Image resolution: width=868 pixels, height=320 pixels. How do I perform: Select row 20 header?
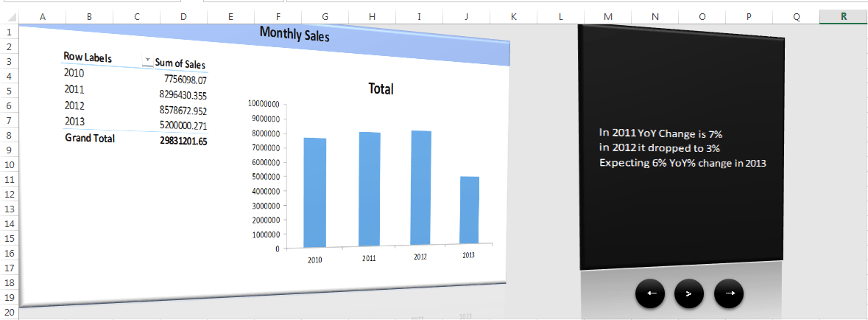pos(10,312)
